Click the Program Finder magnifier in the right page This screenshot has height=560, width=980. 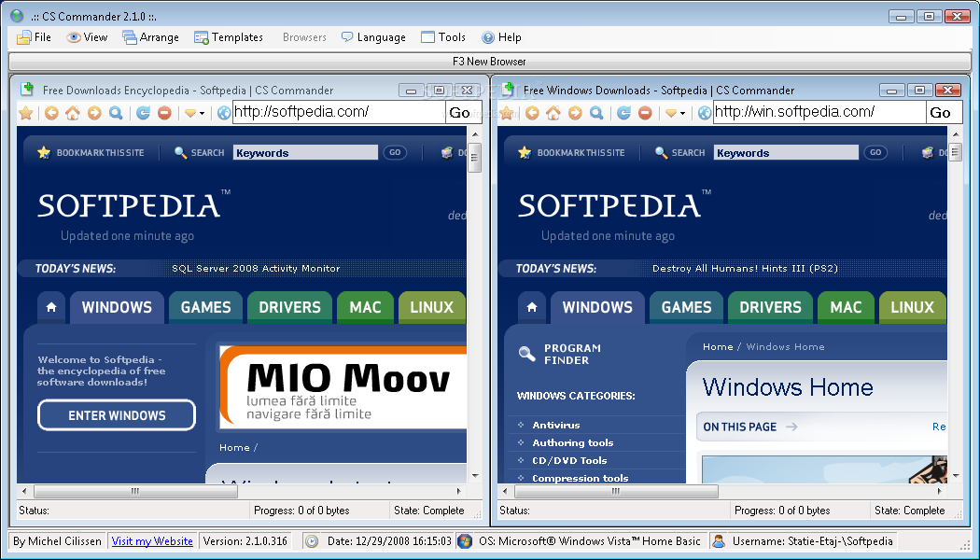point(527,355)
